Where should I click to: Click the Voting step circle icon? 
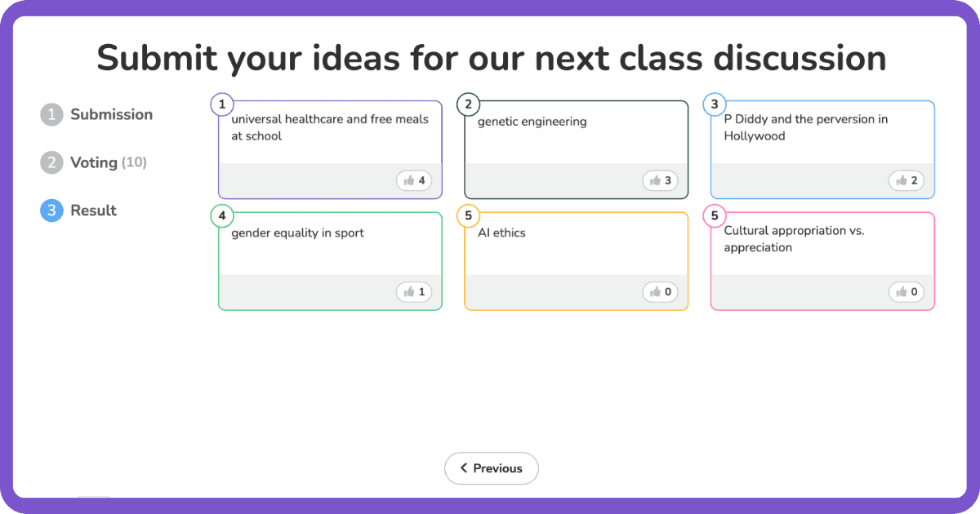pos(51,162)
